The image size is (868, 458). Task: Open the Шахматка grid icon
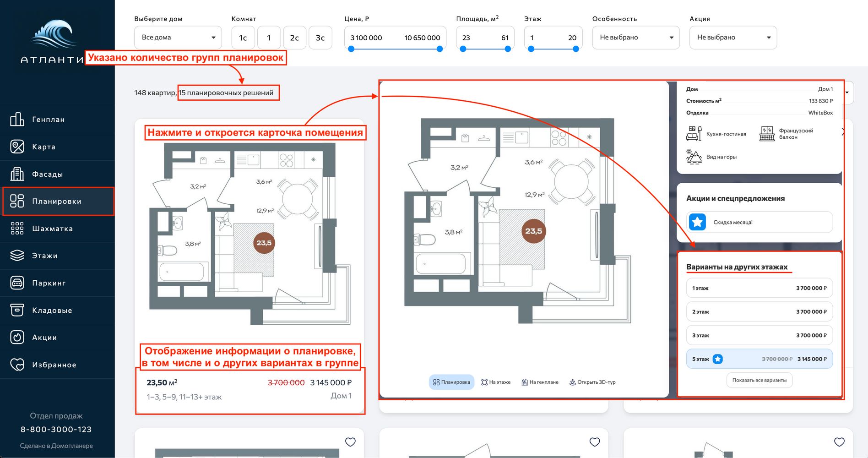point(17,229)
